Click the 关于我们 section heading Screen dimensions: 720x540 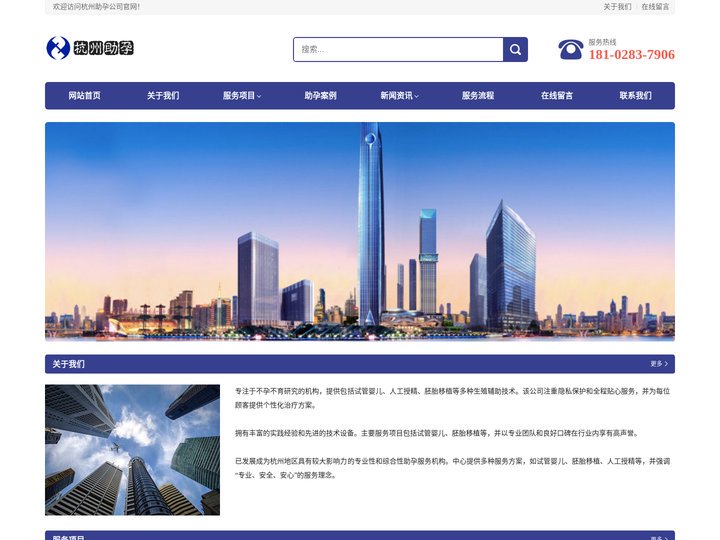[68, 364]
